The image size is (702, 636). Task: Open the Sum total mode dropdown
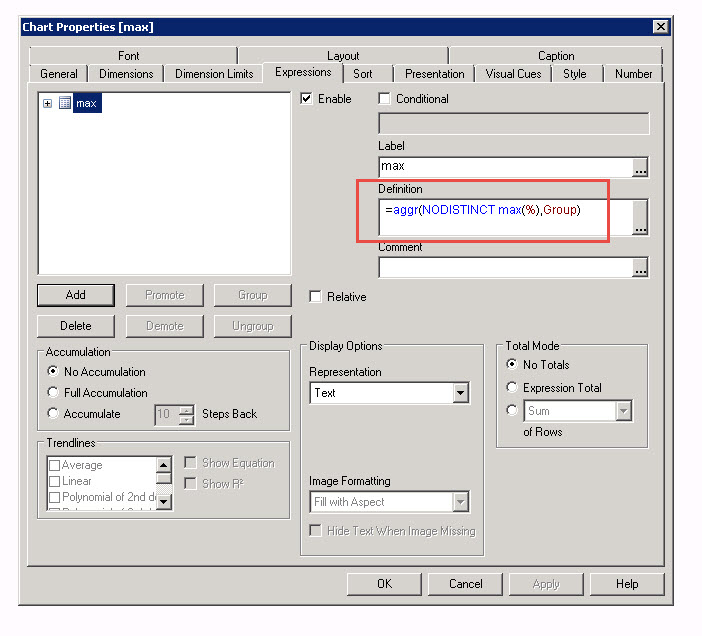click(623, 411)
